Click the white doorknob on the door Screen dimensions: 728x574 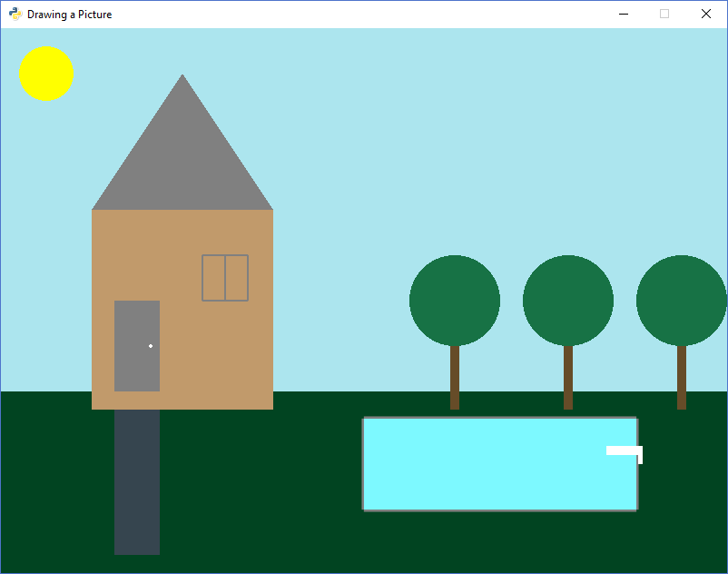tap(151, 346)
